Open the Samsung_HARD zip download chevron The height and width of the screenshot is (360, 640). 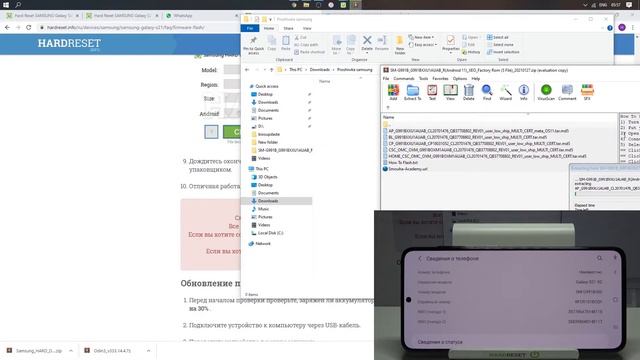pyautogui.click(x=71, y=351)
